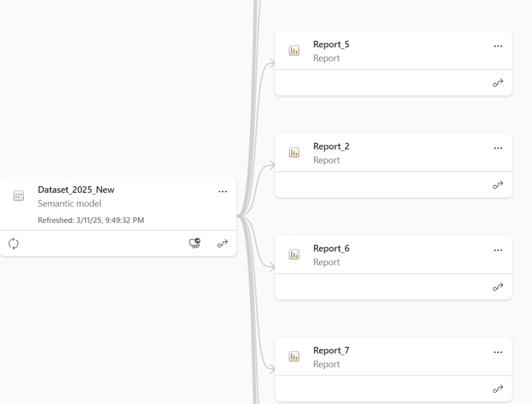The height and width of the screenshot is (404, 532).
Task: Open the Dataset_2025_New semantic model name
Action: (x=76, y=190)
